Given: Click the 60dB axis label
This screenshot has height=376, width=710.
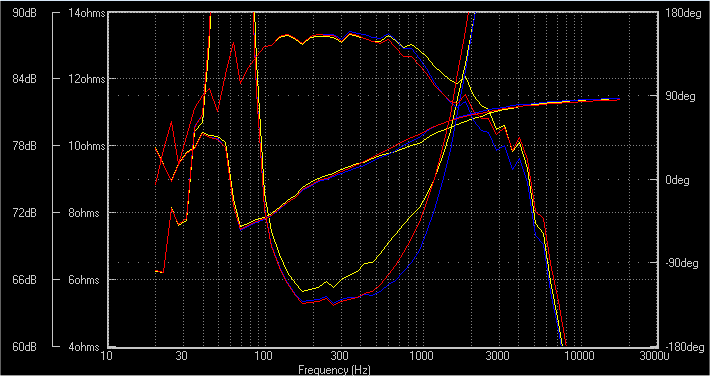Looking at the screenshot, I should (x=24, y=347).
